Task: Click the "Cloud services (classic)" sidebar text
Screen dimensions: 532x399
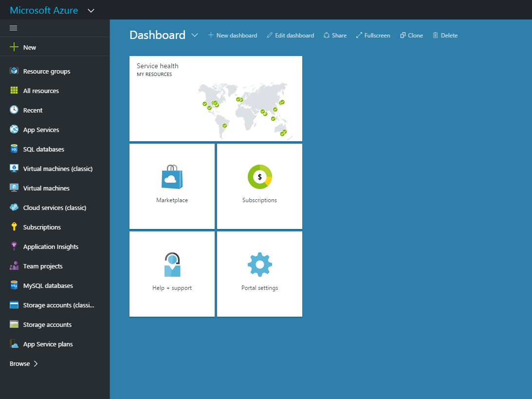Action: point(55,208)
